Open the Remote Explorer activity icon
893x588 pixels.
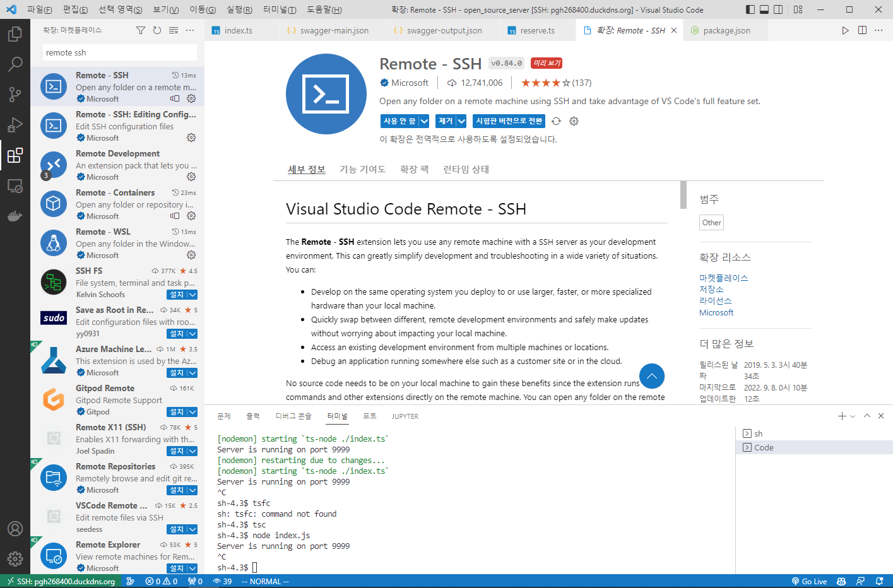(15, 186)
